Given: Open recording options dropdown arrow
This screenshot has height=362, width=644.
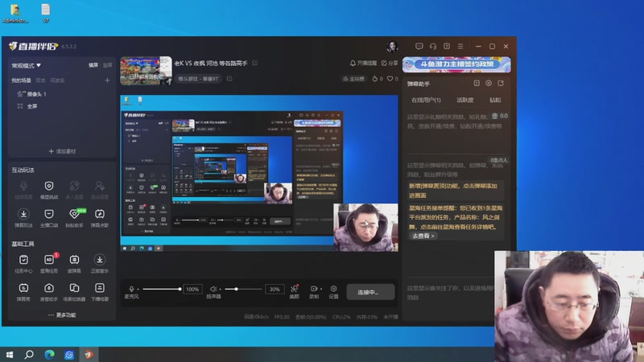Looking at the screenshot, I should click(x=320, y=289).
